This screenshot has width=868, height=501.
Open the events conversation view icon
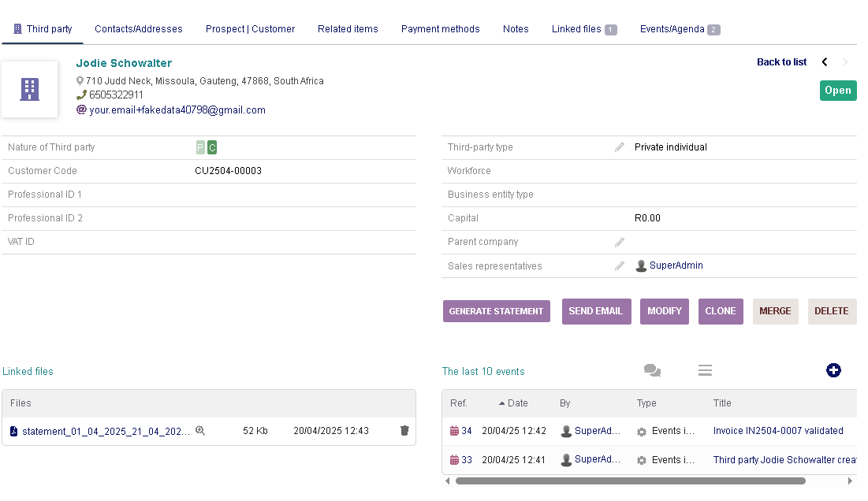(x=652, y=370)
